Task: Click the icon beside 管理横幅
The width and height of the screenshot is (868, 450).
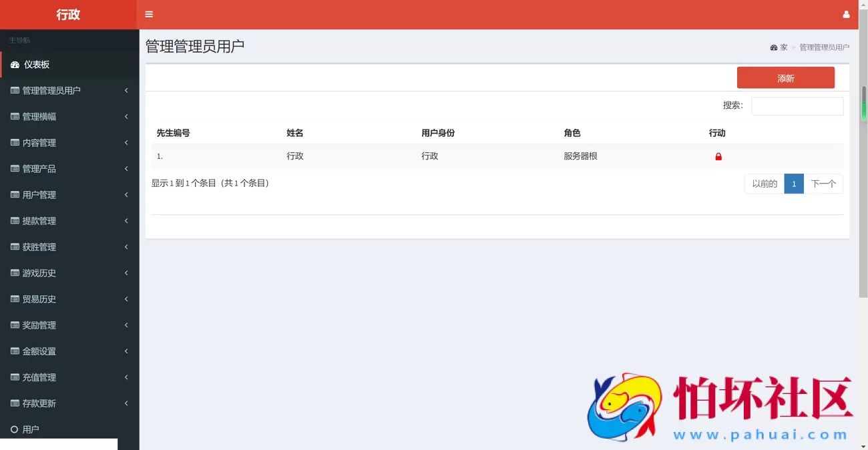Action: (x=15, y=117)
